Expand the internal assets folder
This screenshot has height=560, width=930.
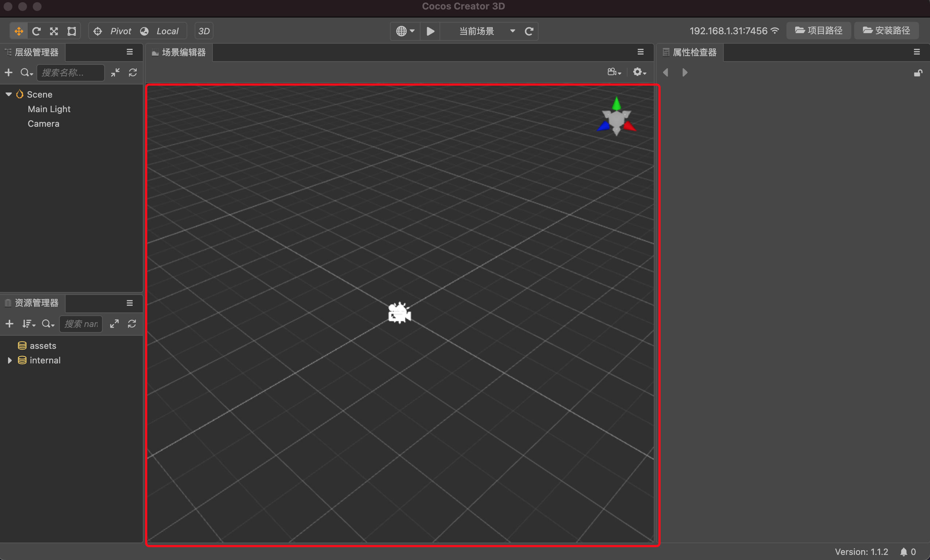10,360
